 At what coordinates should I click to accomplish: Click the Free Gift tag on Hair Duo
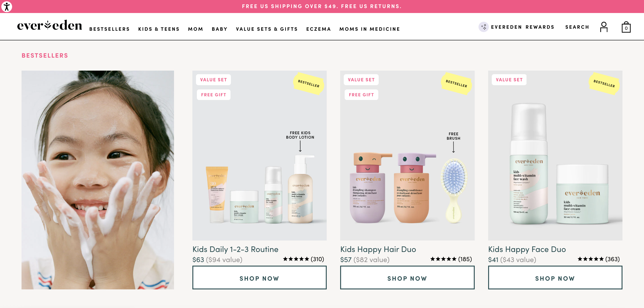361,95
